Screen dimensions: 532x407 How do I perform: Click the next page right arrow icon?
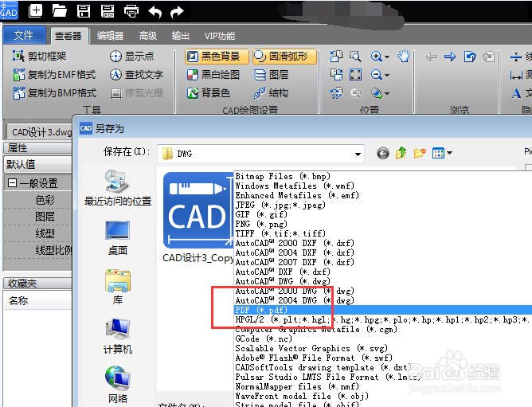tap(450, 57)
